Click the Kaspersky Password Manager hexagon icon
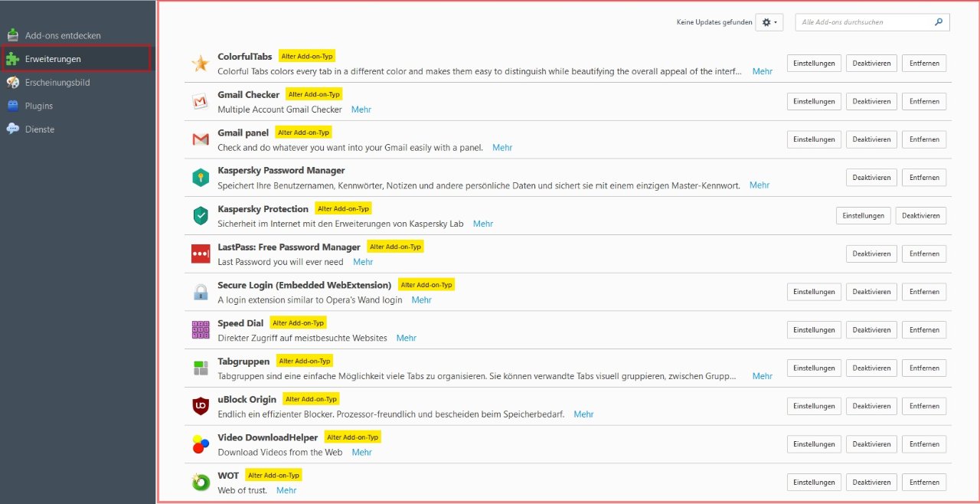The width and height of the screenshot is (980, 504). [x=201, y=178]
